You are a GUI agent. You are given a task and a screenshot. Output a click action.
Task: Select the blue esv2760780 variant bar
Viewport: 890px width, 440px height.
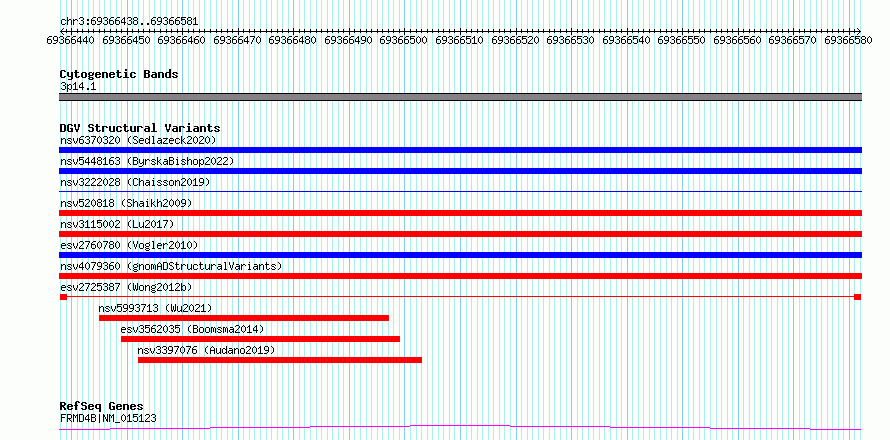pos(460,255)
